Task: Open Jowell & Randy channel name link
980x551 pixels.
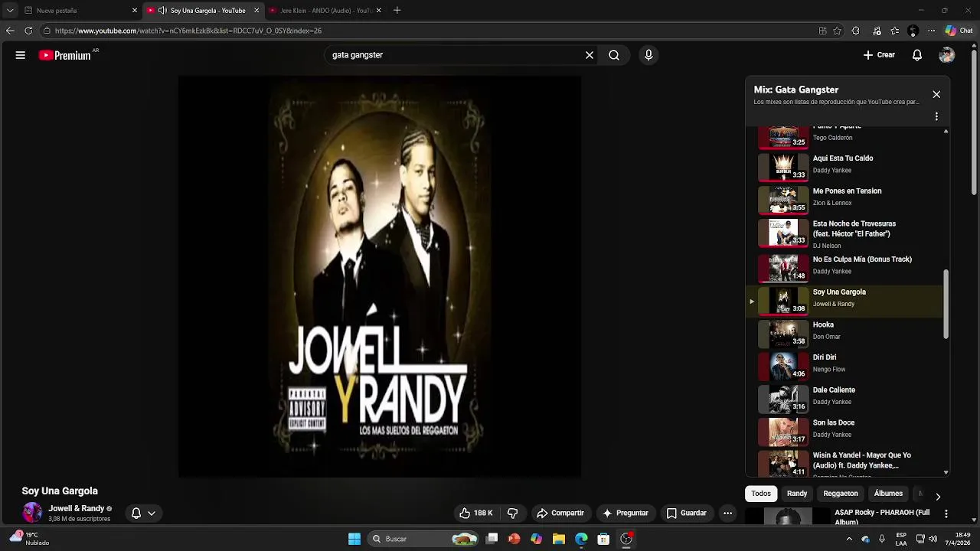Action: click(x=77, y=508)
